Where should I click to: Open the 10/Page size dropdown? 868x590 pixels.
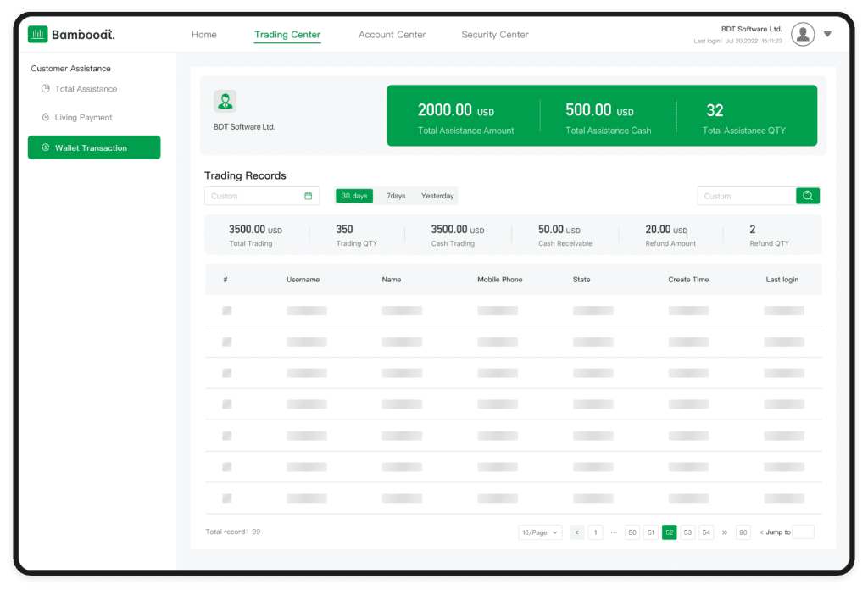coord(540,532)
